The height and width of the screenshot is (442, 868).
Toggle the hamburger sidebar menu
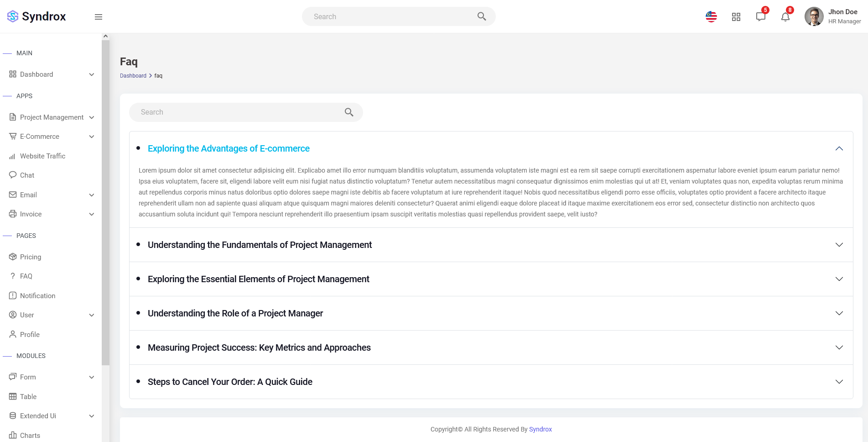coord(98,17)
